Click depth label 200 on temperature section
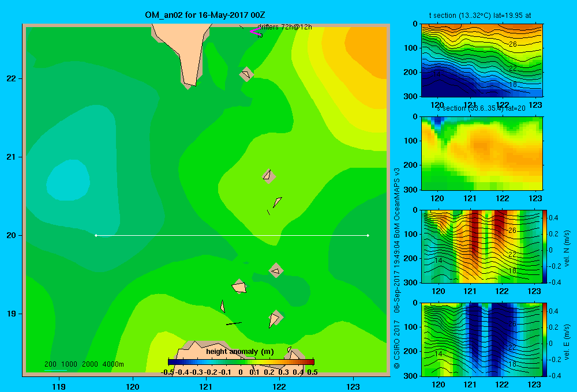577x392 pixels. (410, 72)
